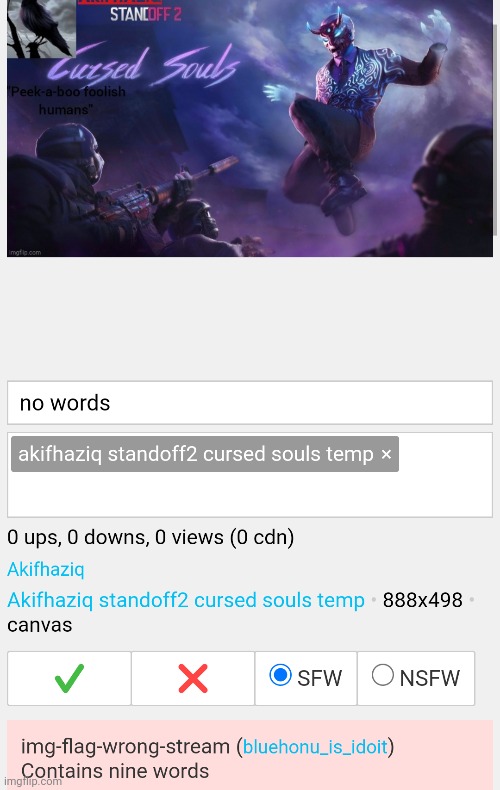The image size is (500, 790).
Task: Click empty area of tags box
Action: [x=250, y=494]
